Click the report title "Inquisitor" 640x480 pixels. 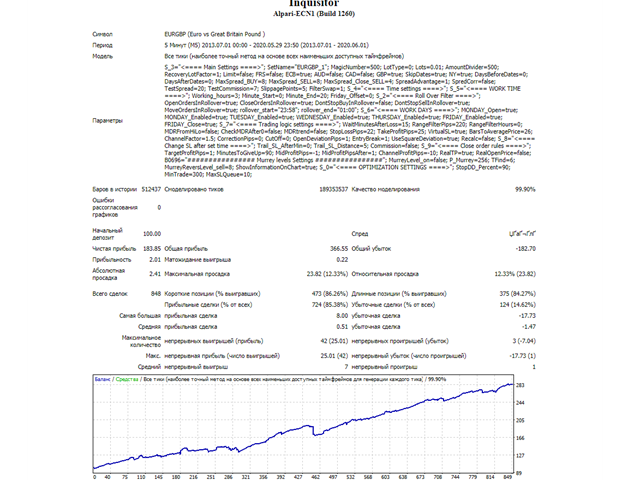(314, 3)
